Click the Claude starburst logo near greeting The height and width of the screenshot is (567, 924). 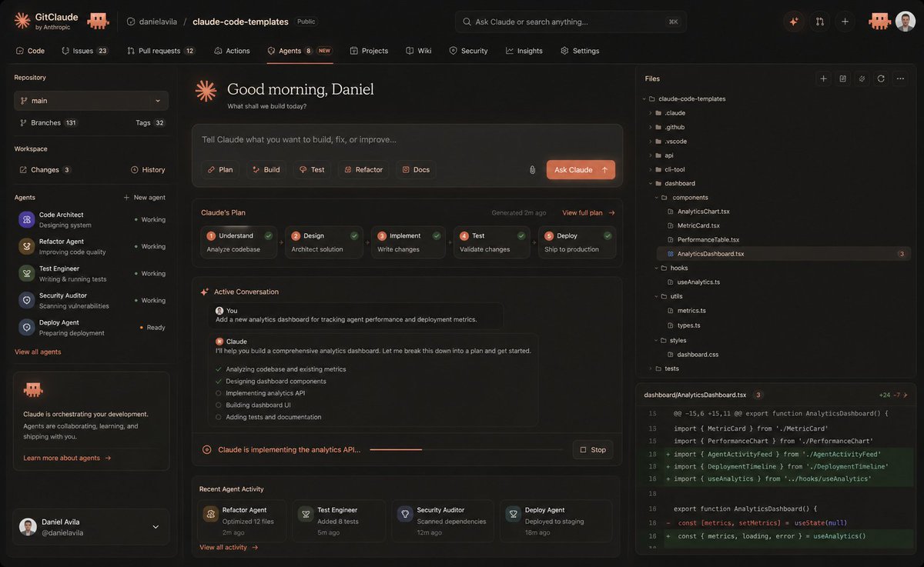(206, 91)
